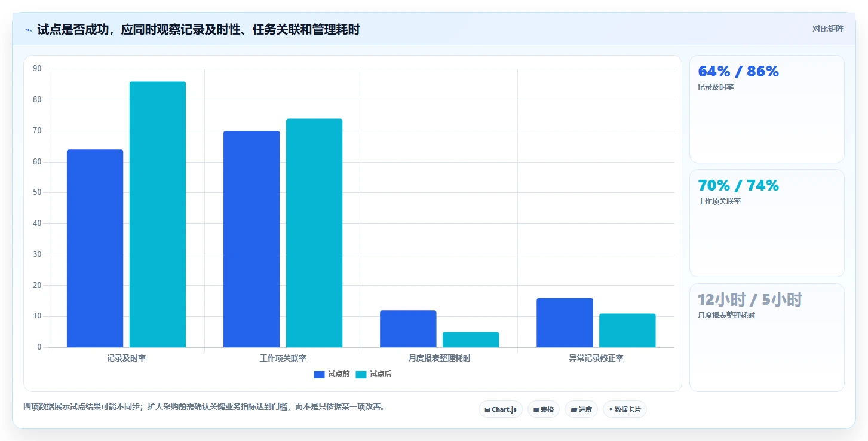Click the 记录及时率 x-axis label
This screenshot has height=441, width=868.
tap(127, 359)
